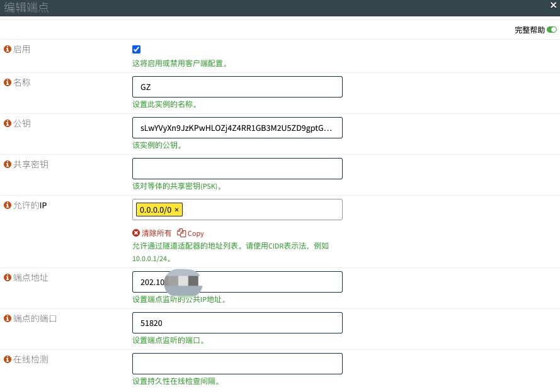Select the 端点的端口 field showing 51820

click(237, 323)
